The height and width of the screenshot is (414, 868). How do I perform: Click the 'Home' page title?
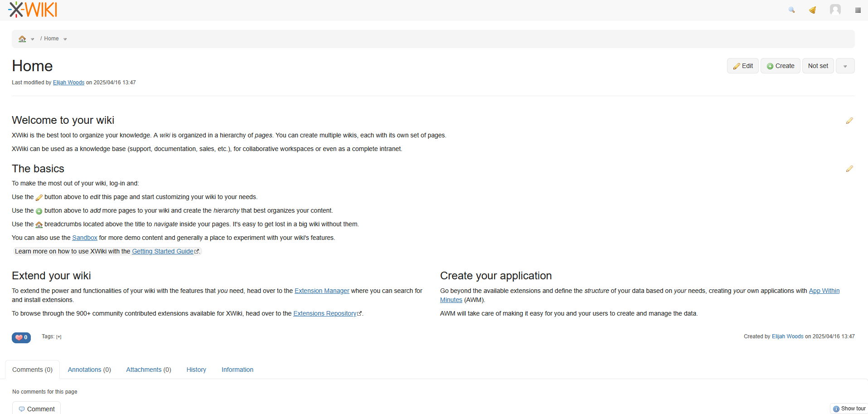(x=32, y=66)
